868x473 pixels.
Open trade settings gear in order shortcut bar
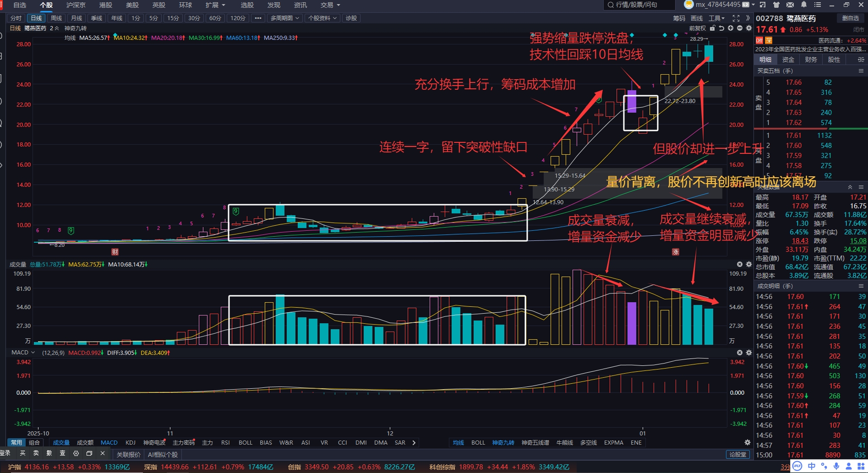(76, 454)
